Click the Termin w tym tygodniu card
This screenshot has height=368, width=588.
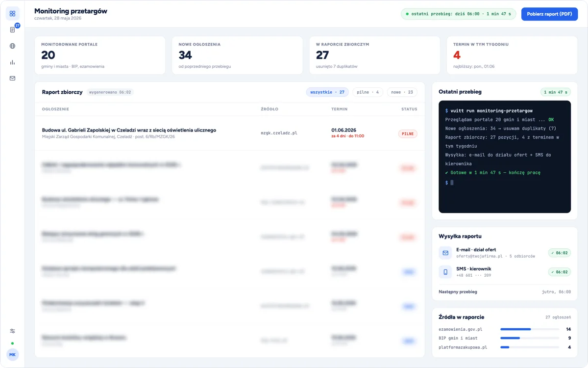pos(512,55)
